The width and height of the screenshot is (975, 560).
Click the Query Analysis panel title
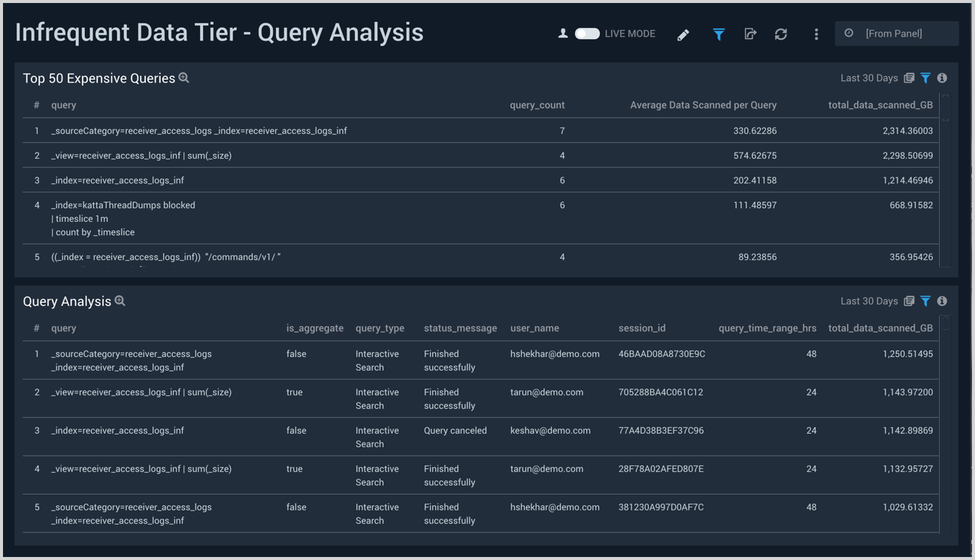click(67, 301)
